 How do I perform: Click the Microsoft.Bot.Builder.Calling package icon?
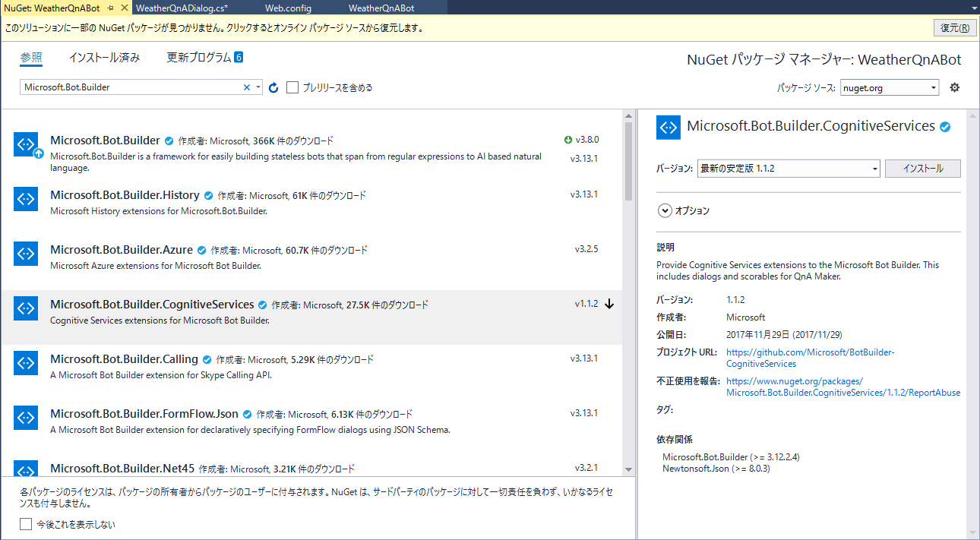point(26,363)
